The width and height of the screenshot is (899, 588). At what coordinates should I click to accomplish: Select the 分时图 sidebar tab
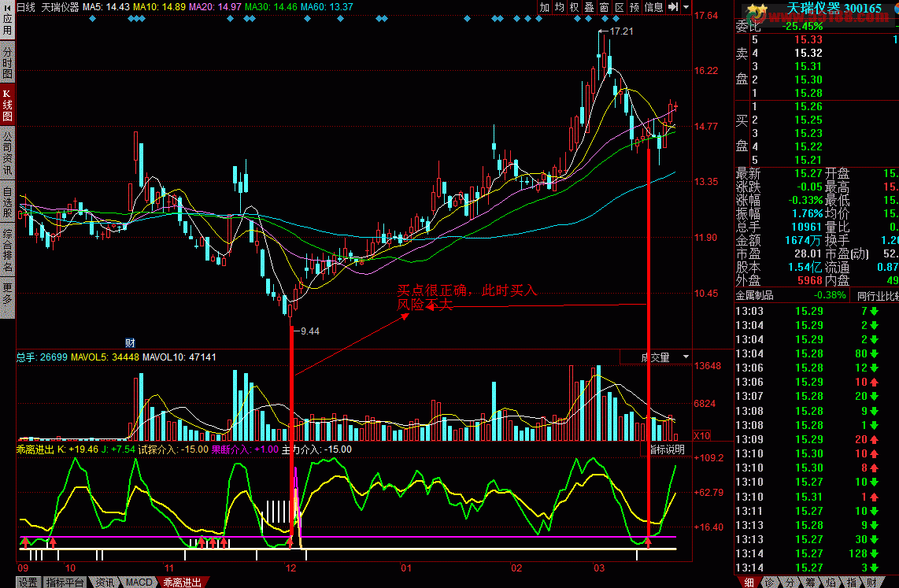7,63
